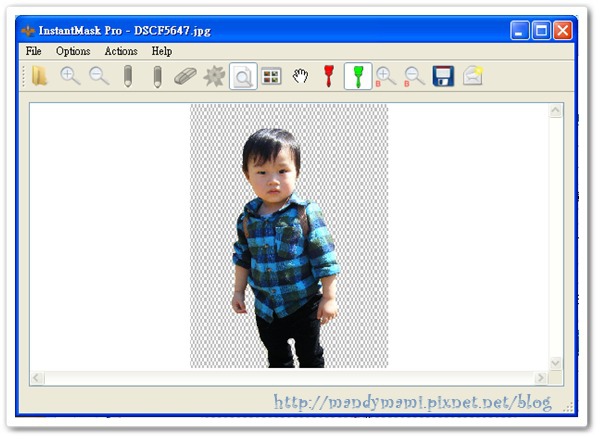
Task: Click the horizontal scrollbar right arrow
Action: click(x=541, y=378)
